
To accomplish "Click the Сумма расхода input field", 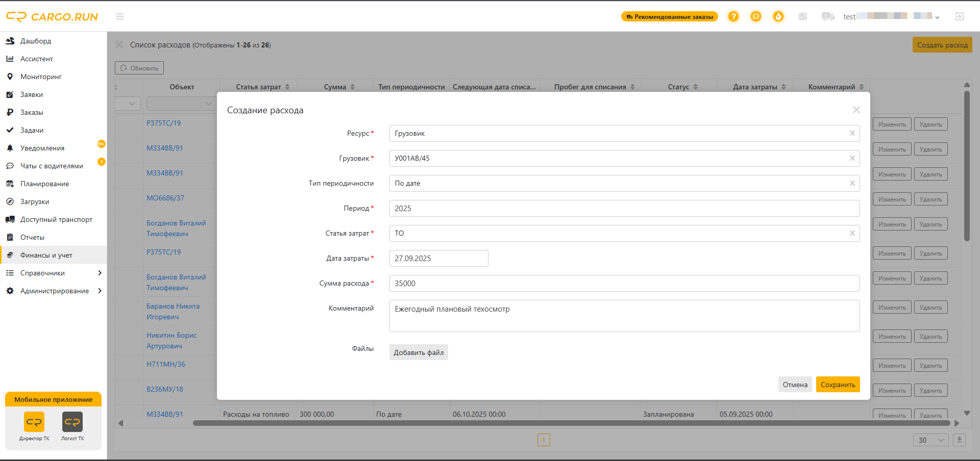I will [x=624, y=283].
